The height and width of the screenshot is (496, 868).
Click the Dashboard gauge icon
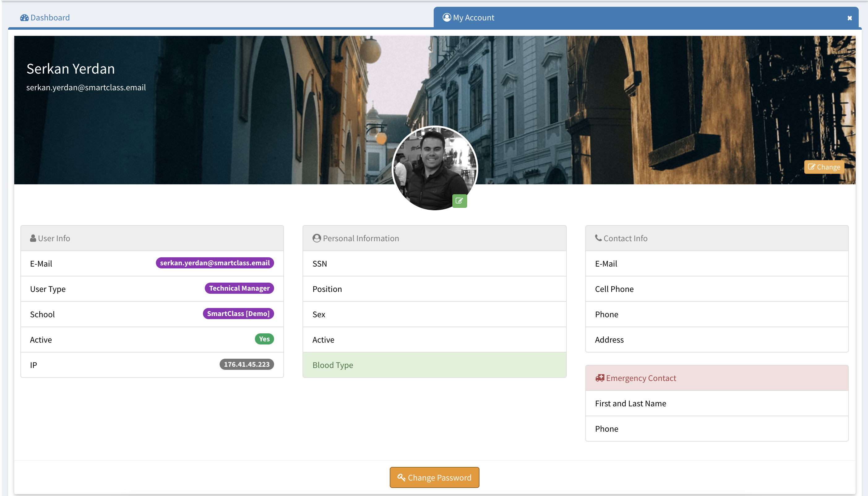click(x=24, y=18)
